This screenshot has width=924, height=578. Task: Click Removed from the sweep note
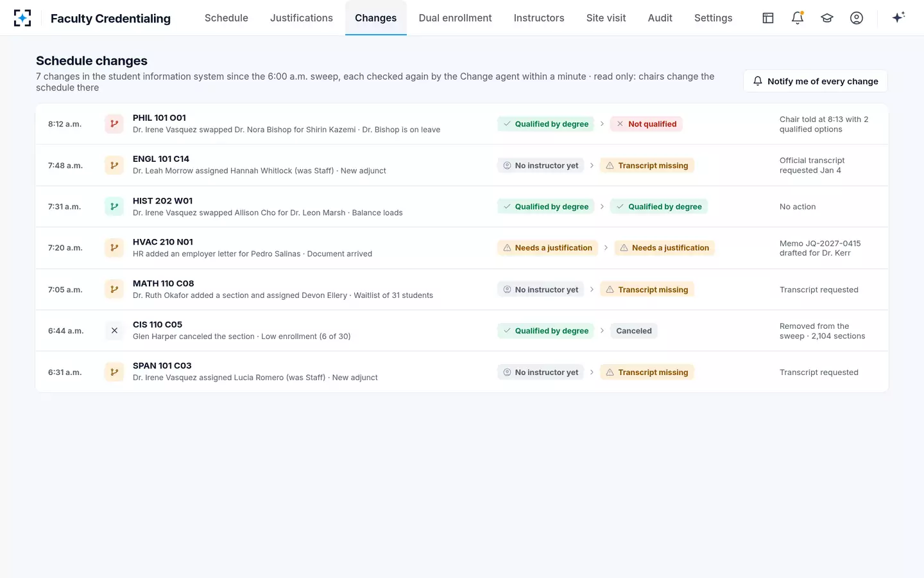pos(823,331)
